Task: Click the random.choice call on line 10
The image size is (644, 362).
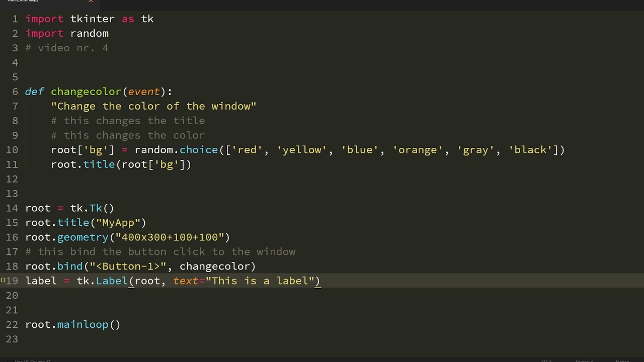Action: [x=176, y=150]
